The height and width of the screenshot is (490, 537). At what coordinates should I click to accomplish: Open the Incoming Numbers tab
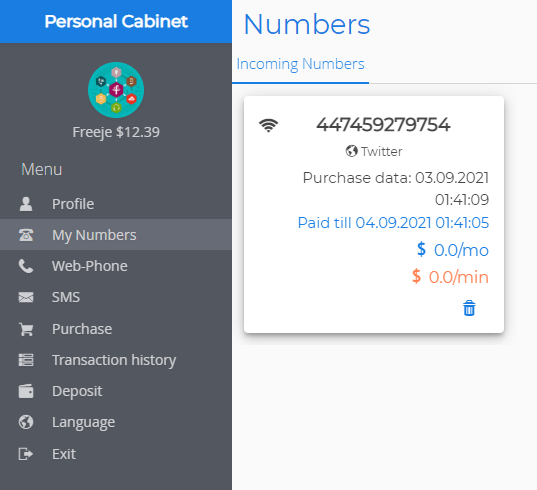300,64
